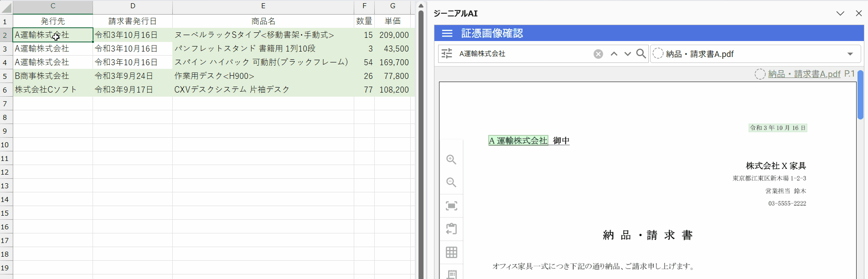
Task: Go to the next search result
Action: point(628,54)
